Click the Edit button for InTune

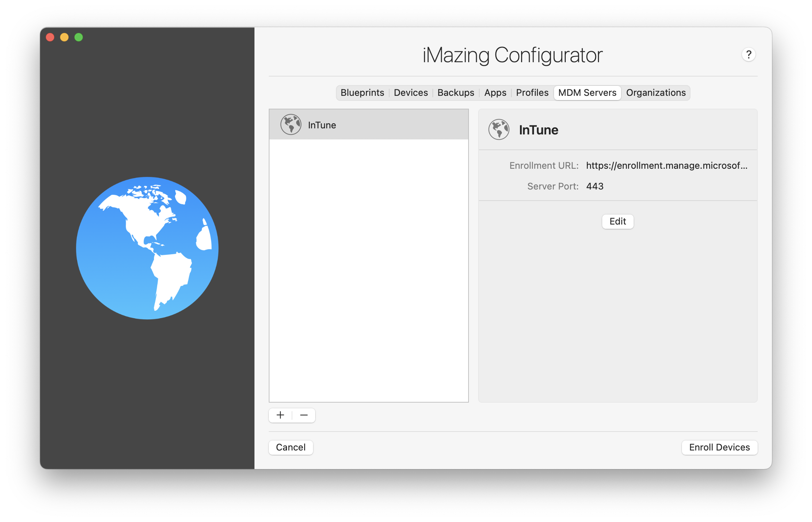(x=618, y=221)
